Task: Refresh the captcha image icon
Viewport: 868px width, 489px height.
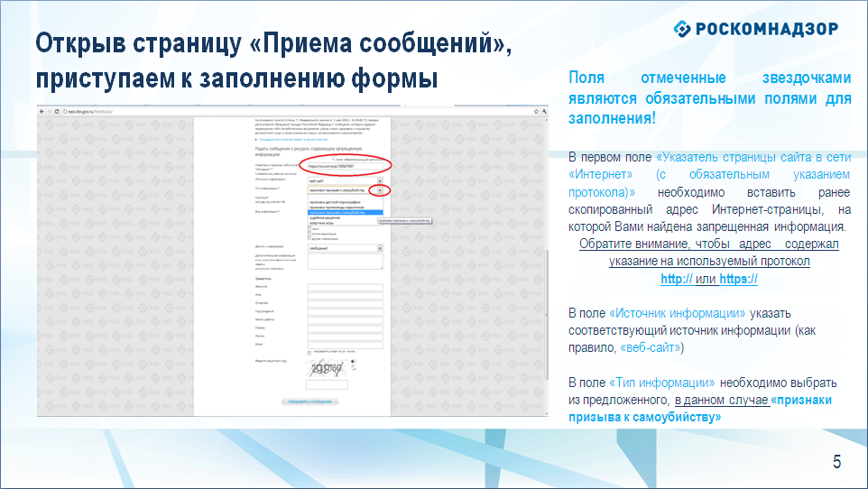Action: 354,368
